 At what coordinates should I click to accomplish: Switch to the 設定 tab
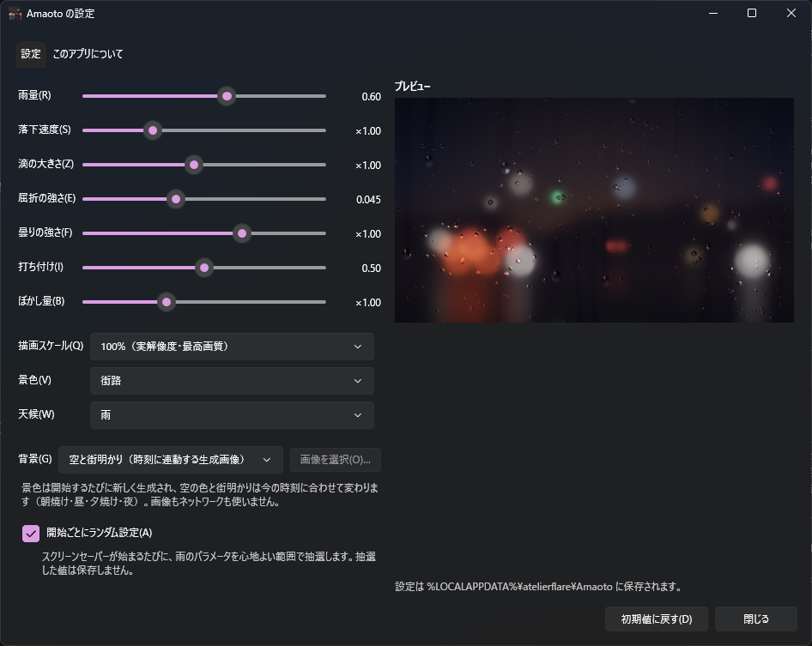coord(31,54)
